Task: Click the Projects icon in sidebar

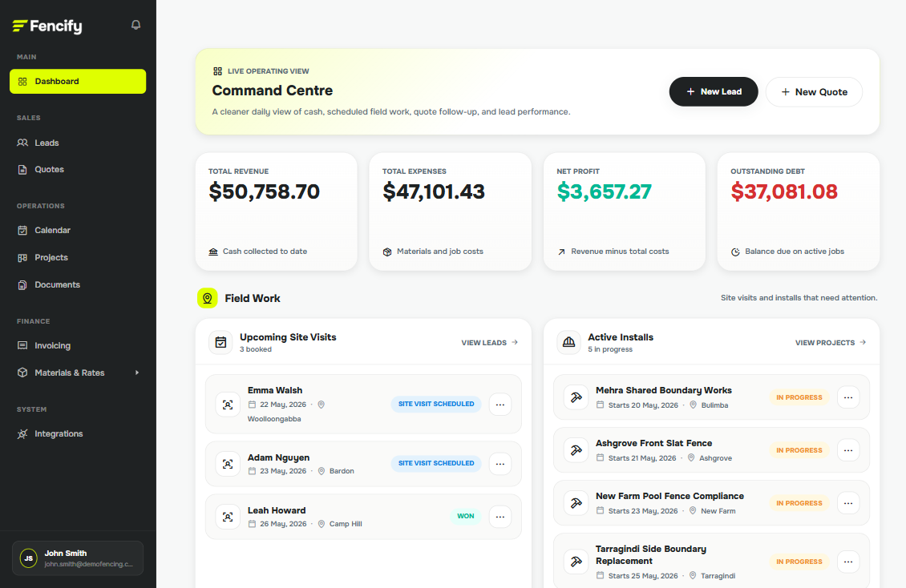Action: coord(22,257)
